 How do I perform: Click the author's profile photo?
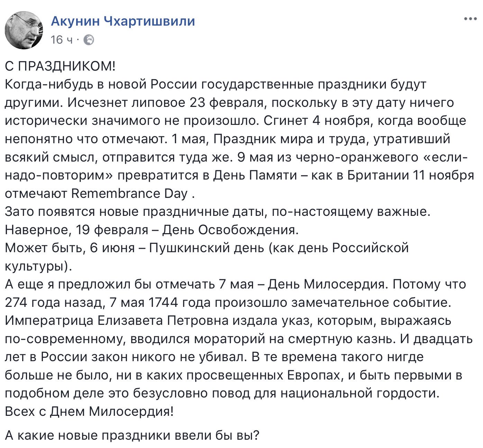(x=24, y=30)
